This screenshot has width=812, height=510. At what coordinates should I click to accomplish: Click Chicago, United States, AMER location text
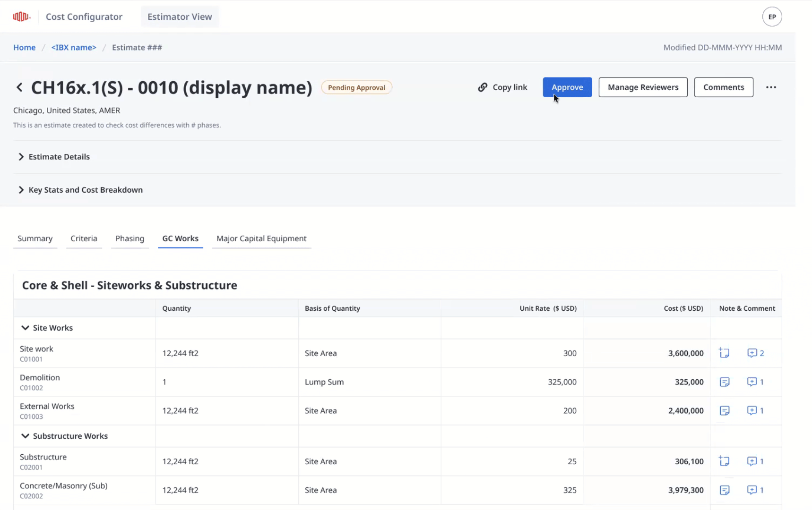point(67,110)
